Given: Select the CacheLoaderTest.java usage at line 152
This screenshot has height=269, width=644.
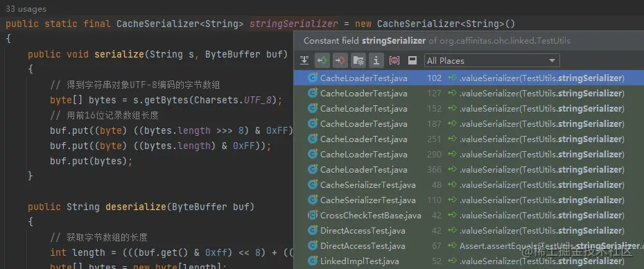Looking at the screenshot, I should [x=469, y=108].
